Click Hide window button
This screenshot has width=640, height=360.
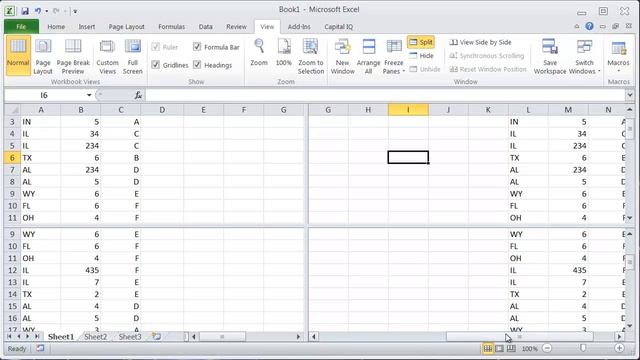click(422, 56)
